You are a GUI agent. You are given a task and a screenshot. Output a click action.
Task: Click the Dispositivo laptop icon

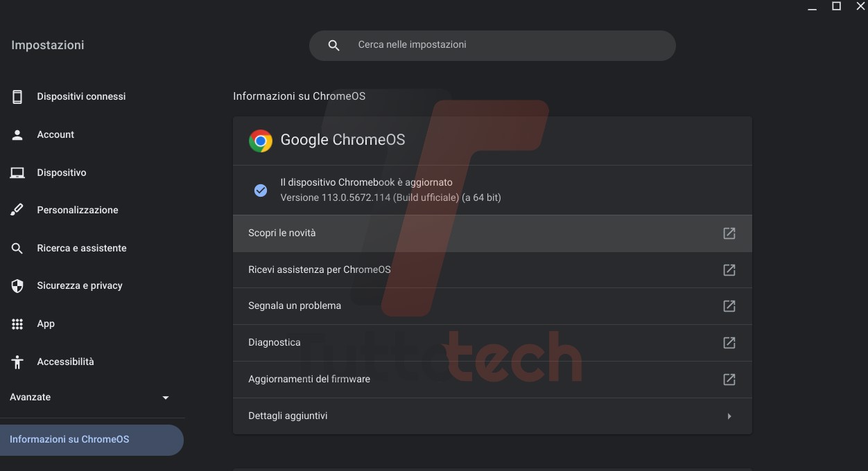17,173
